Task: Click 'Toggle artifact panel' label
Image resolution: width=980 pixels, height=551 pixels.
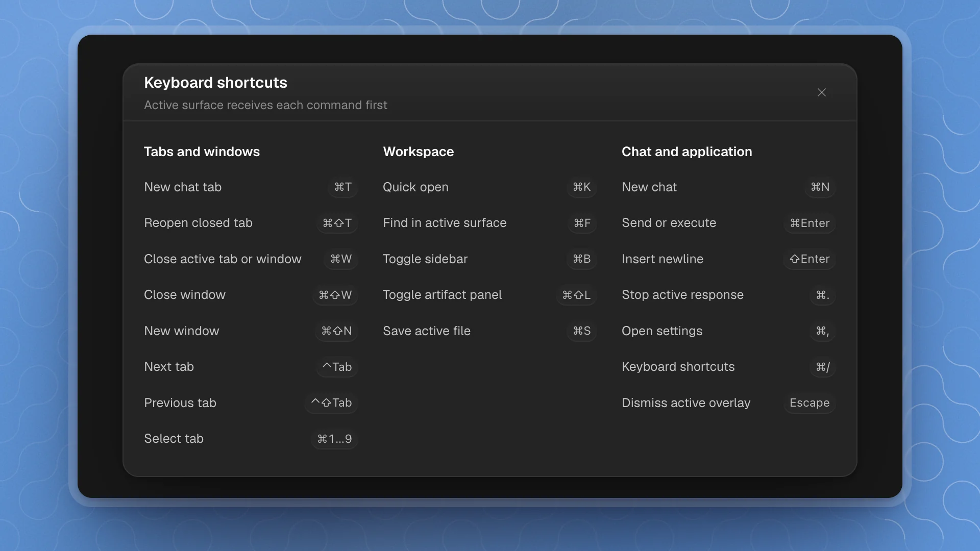Action: tap(442, 295)
